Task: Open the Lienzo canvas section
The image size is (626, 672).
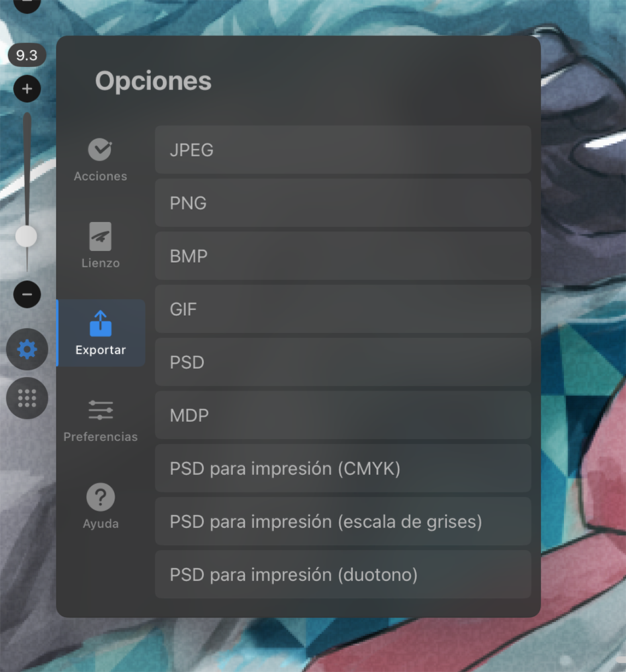Action: [100, 245]
